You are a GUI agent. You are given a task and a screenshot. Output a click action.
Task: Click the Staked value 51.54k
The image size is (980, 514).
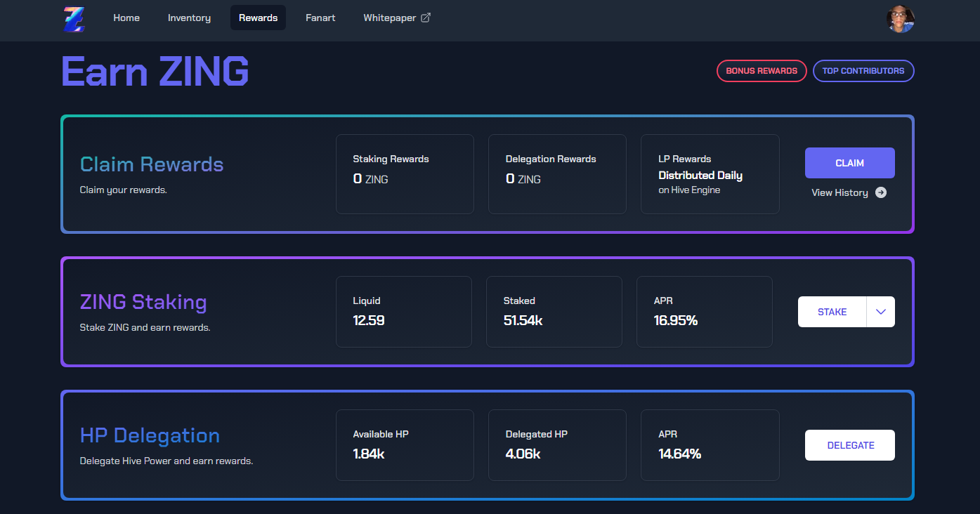click(523, 321)
